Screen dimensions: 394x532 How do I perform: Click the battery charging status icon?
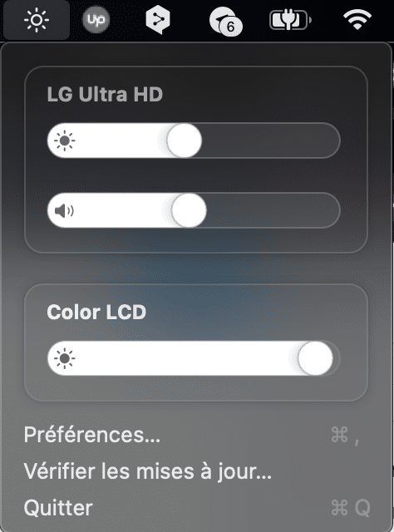click(290, 20)
